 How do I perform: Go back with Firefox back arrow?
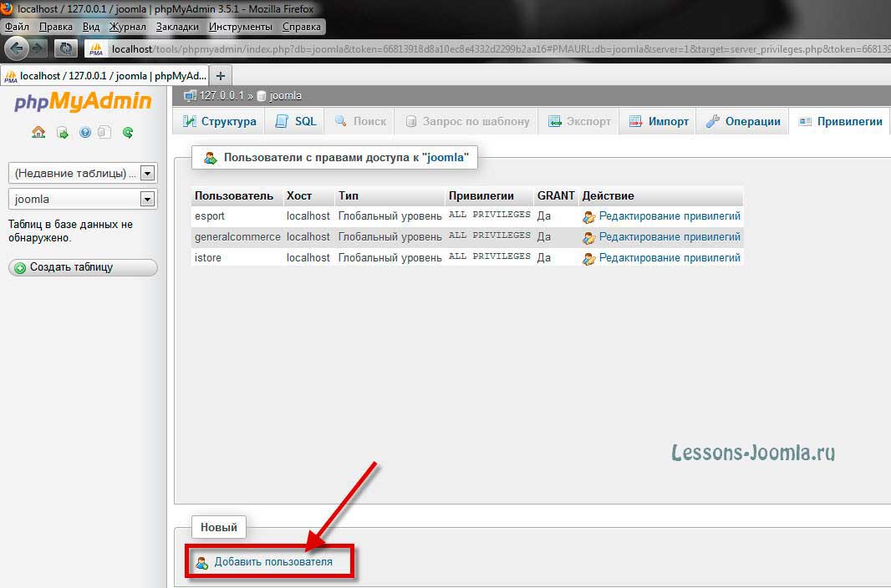[x=17, y=48]
